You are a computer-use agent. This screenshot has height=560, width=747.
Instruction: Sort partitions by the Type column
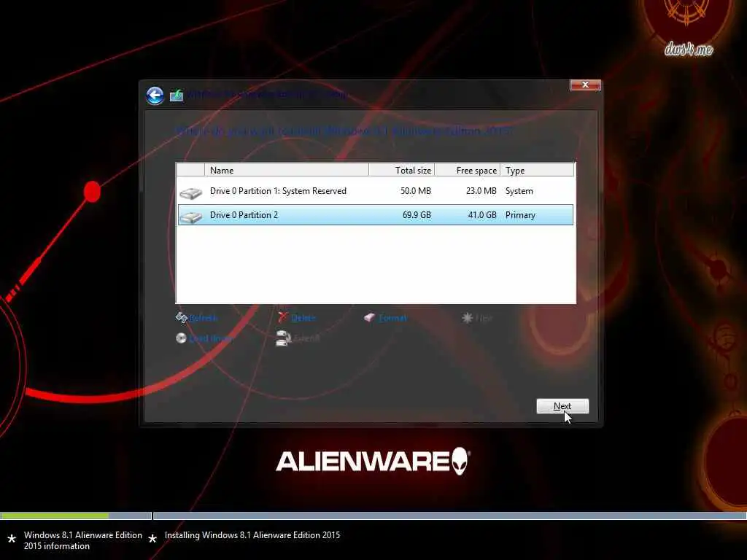point(538,170)
